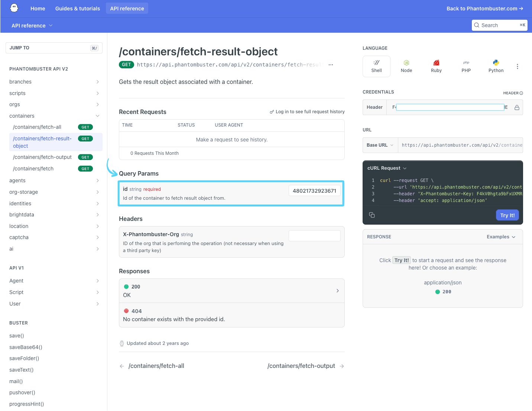
Task: Open the Base URL dropdown
Action: [380, 145]
